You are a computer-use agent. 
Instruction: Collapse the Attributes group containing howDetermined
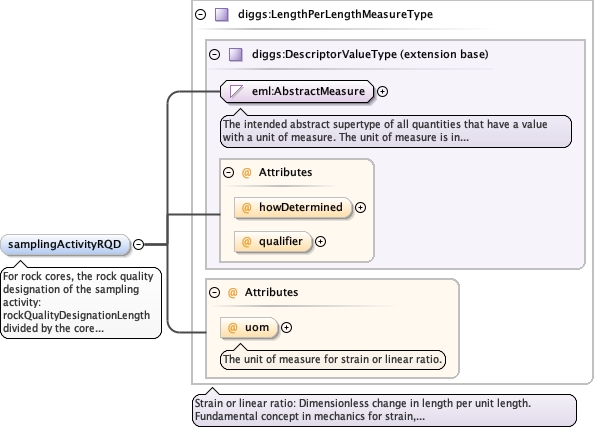[x=228, y=173]
